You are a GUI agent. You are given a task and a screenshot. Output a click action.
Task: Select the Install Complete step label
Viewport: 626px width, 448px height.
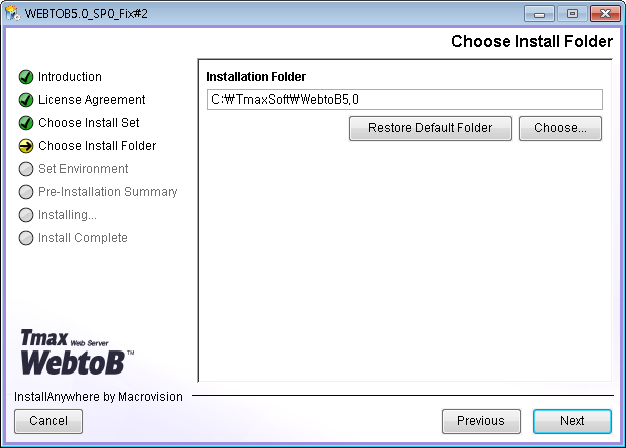tap(83, 238)
